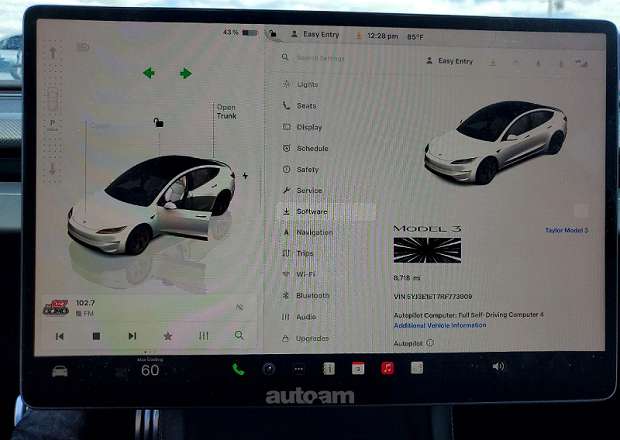Tap the radio station logo
This screenshot has height=440, width=620.
tap(56, 307)
